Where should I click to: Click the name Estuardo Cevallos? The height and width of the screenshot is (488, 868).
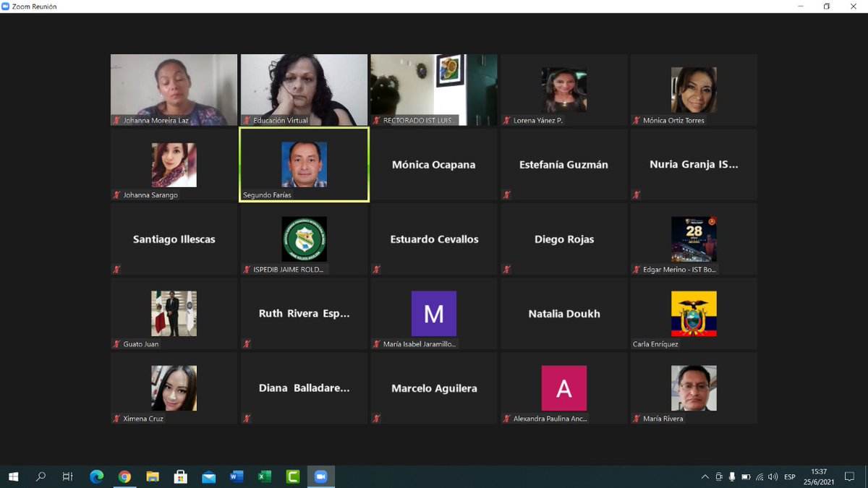pos(434,239)
